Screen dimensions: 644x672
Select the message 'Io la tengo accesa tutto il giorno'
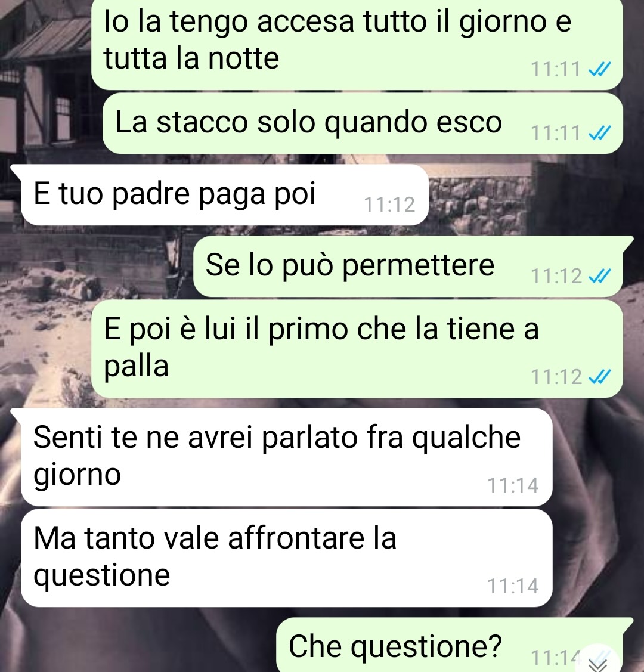357,43
